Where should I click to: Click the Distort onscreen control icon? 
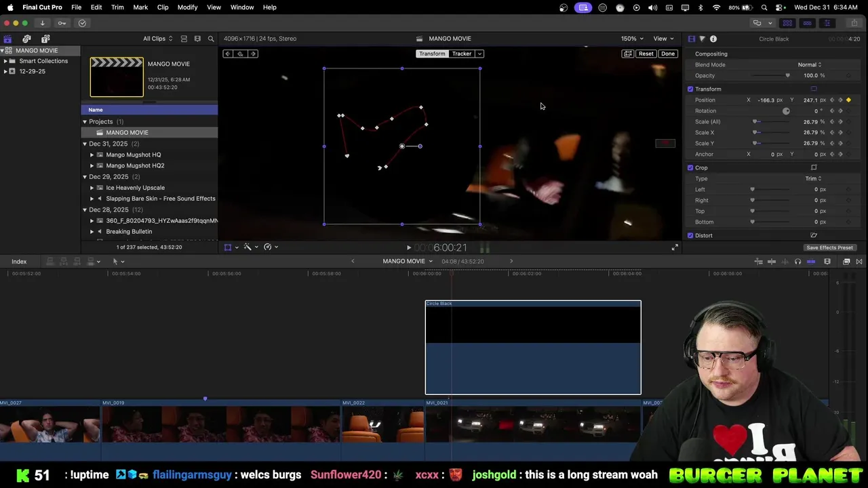click(814, 235)
